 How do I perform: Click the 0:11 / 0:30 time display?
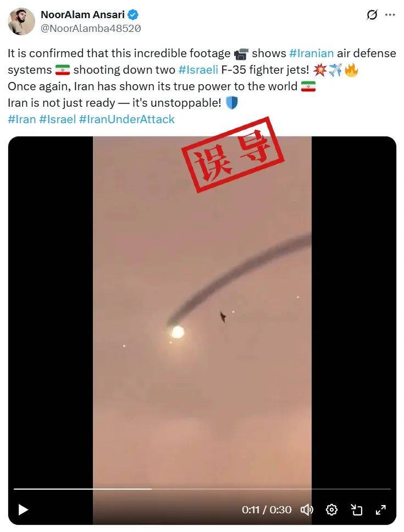point(267,509)
